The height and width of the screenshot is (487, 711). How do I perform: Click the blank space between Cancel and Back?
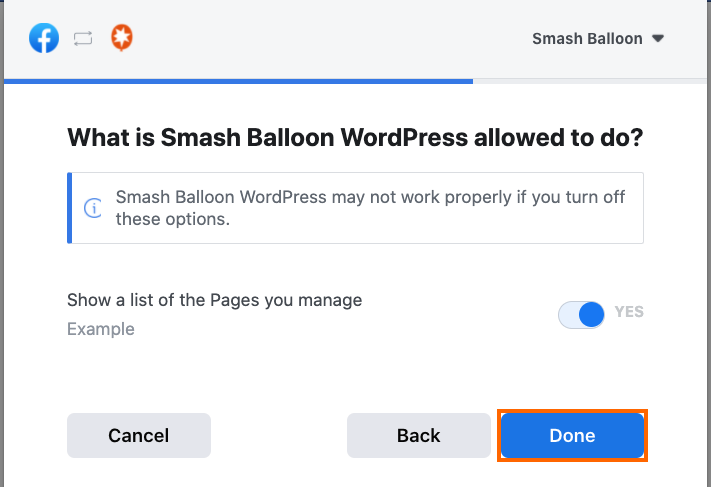278,435
